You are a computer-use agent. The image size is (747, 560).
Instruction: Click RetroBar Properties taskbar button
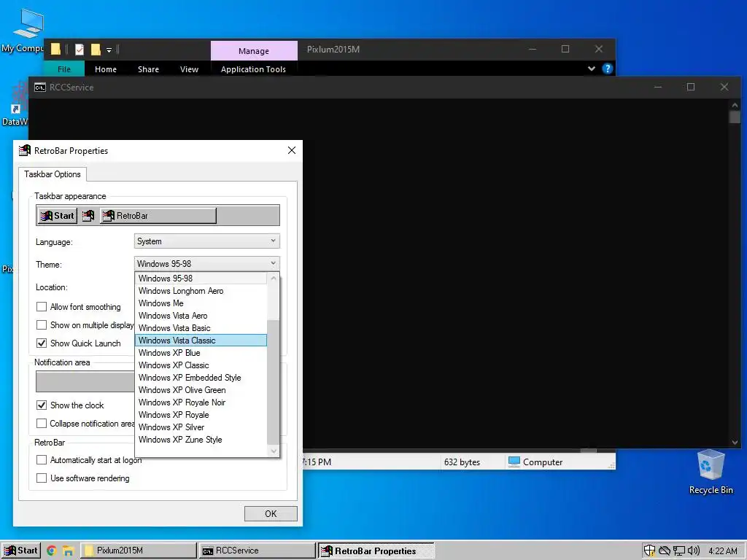(x=376, y=551)
